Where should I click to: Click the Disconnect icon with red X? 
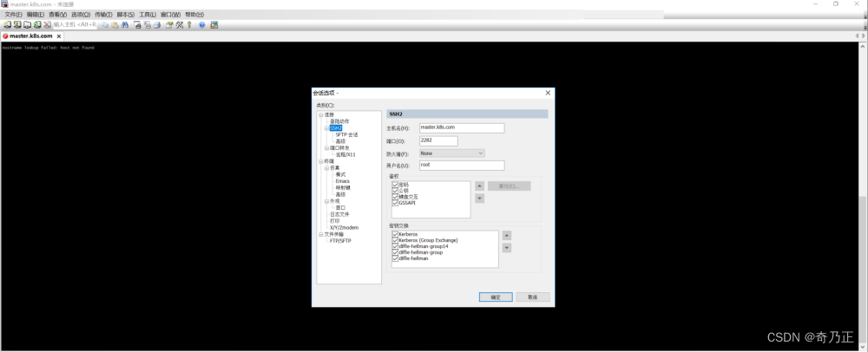coord(47,25)
